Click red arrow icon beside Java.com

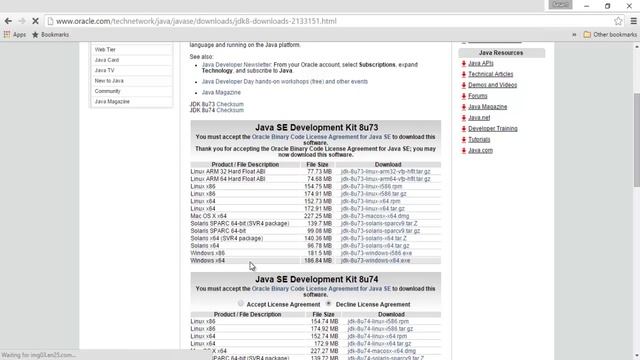(464, 151)
